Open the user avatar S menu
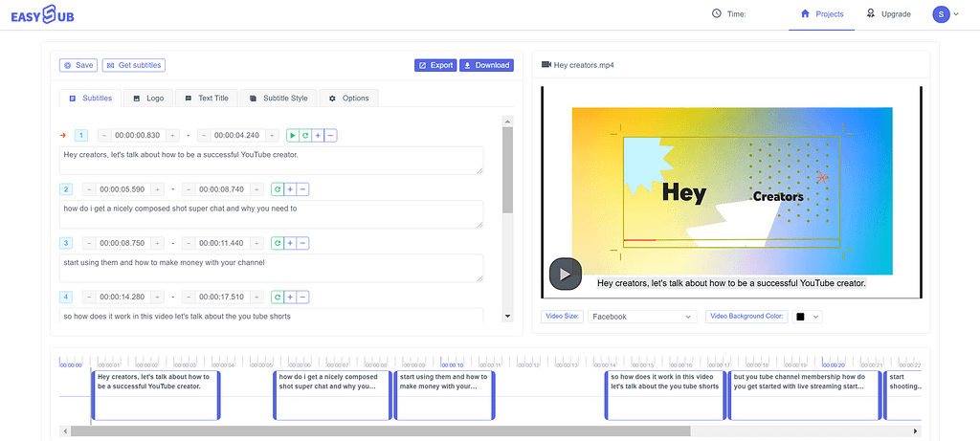Viewport: 980px width, 441px height. coord(945,14)
